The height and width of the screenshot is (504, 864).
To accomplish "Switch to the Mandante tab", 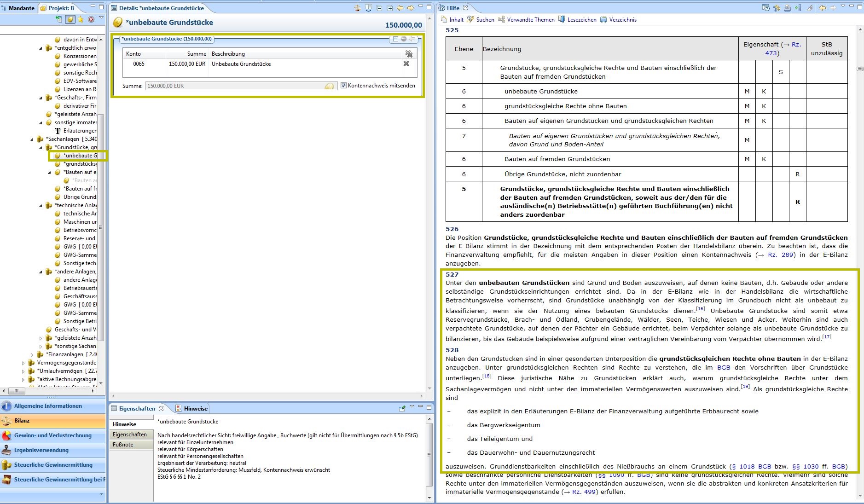I will pos(18,8).
